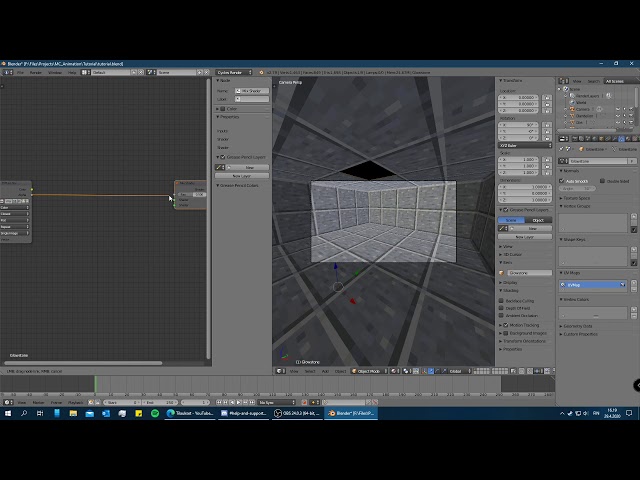Open the Render menu in top bar
This screenshot has width=640, height=480.
(x=36, y=72)
